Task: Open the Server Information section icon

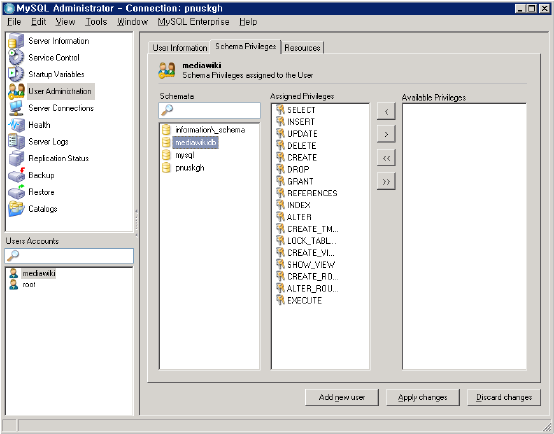Action: click(16, 41)
